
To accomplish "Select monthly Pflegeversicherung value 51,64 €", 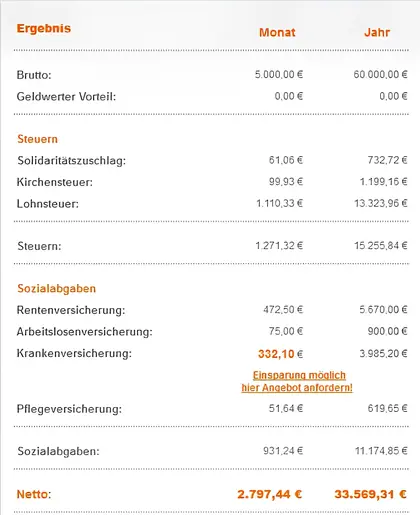I will point(286,408).
